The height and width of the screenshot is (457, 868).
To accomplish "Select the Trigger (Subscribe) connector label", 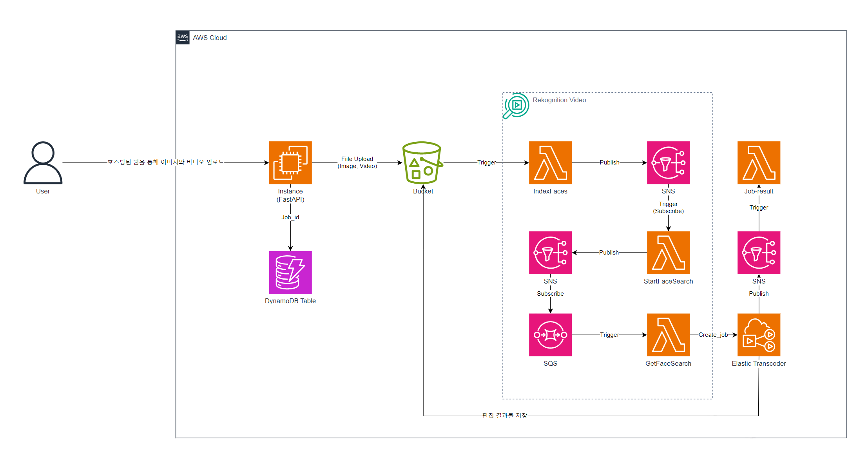I will coord(668,208).
